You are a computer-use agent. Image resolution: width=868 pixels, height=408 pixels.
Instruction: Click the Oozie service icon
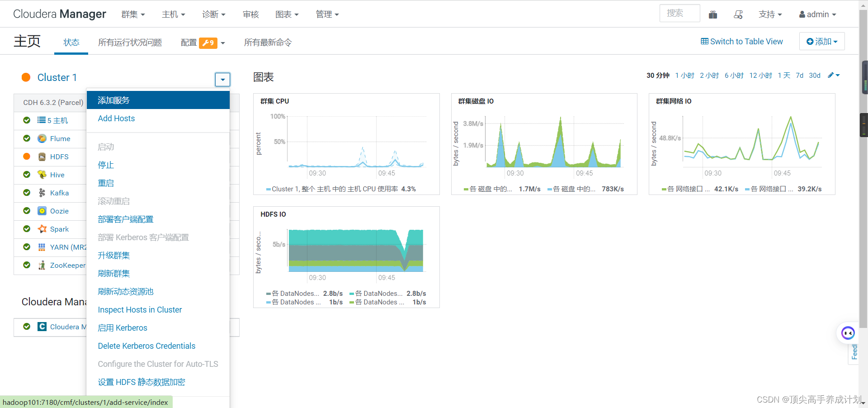[42, 211]
